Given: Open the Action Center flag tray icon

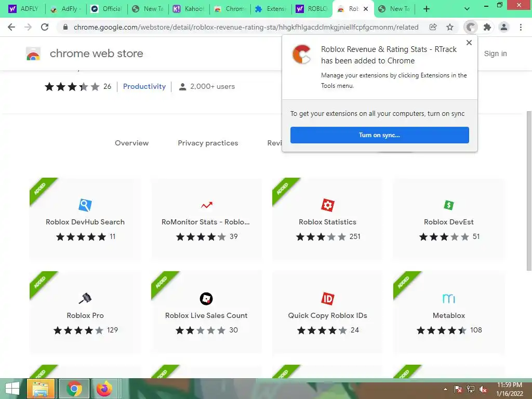Looking at the screenshot, I should tap(458, 389).
